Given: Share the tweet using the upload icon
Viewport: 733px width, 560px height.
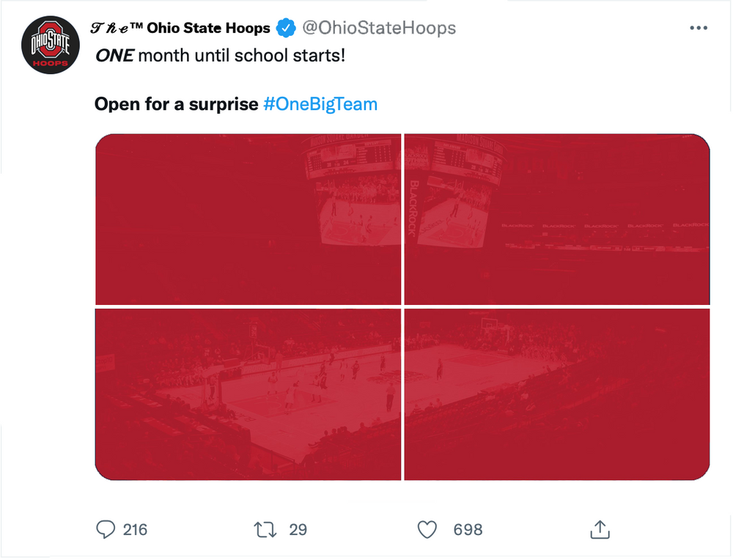Looking at the screenshot, I should (600, 528).
